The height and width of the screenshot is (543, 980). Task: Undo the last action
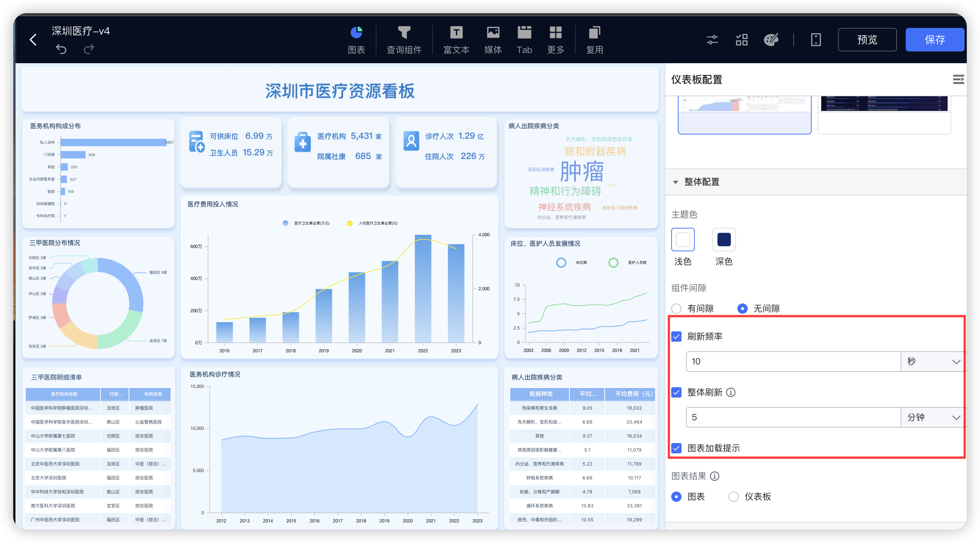point(61,48)
